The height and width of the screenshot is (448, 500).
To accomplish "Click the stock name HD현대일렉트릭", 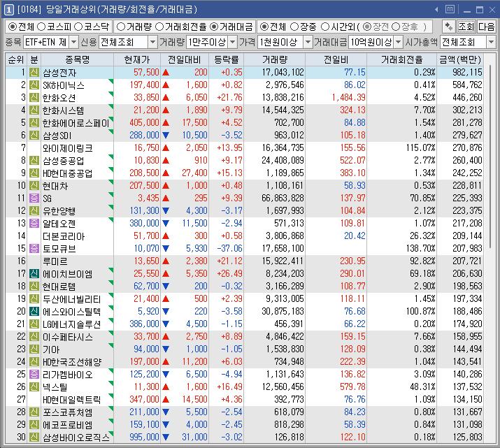I will [x=72, y=400].
